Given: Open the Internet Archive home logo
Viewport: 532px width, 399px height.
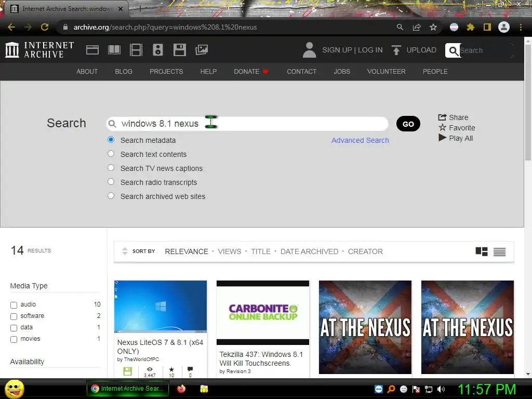Looking at the screenshot, I should (x=39, y=50).
